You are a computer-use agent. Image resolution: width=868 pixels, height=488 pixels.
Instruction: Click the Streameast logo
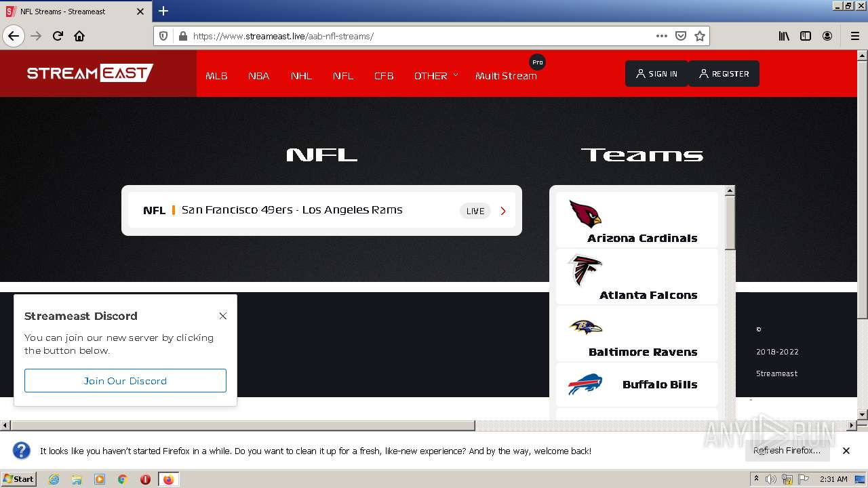pyautogui.click(x=90, y=73)
